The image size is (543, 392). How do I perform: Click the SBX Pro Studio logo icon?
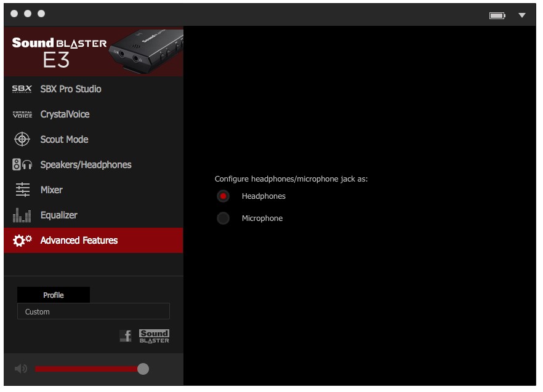22,89
